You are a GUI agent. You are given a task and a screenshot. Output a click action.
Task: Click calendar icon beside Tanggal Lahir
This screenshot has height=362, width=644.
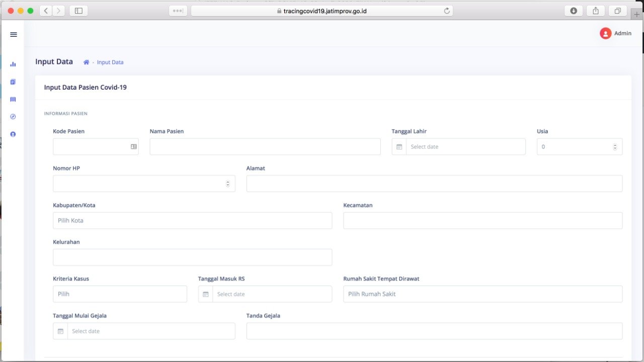point(399,147)
